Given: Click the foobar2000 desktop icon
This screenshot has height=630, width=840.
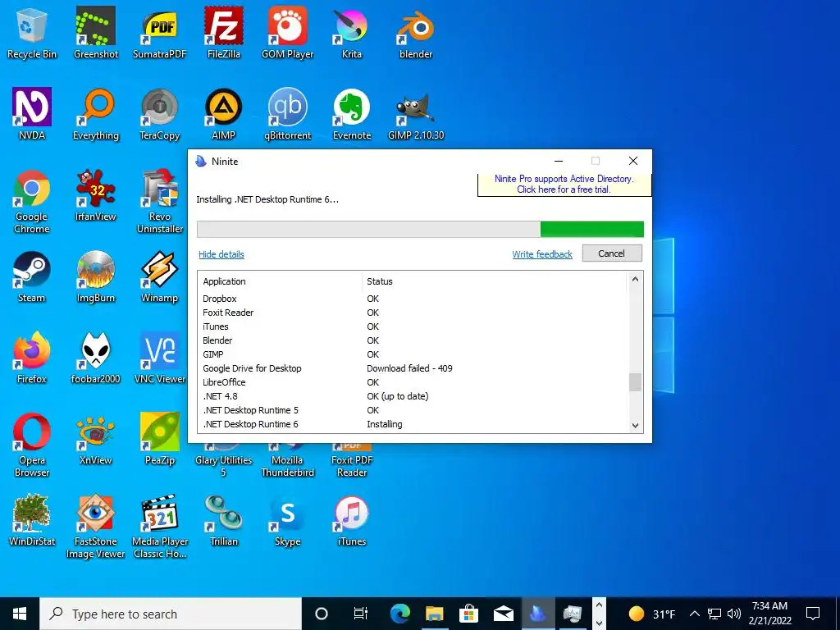Looking at the screenshot, I should [x=96, y=358].
